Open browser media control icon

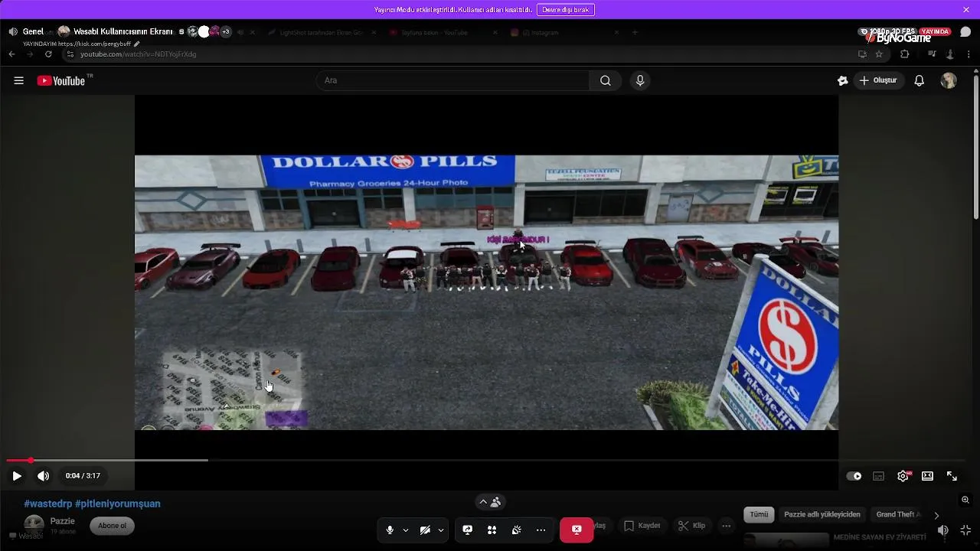tap(932, 54)
